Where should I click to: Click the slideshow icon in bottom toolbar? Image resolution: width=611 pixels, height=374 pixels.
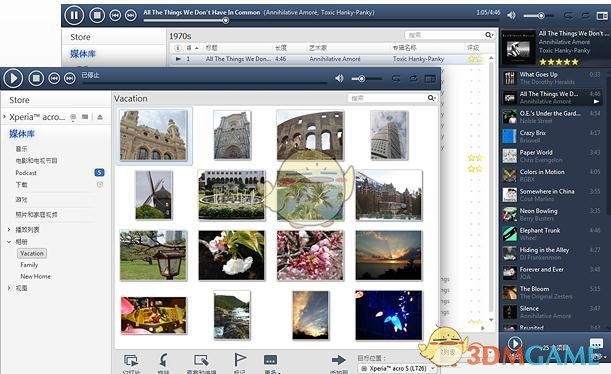click(x=131, y=360)
